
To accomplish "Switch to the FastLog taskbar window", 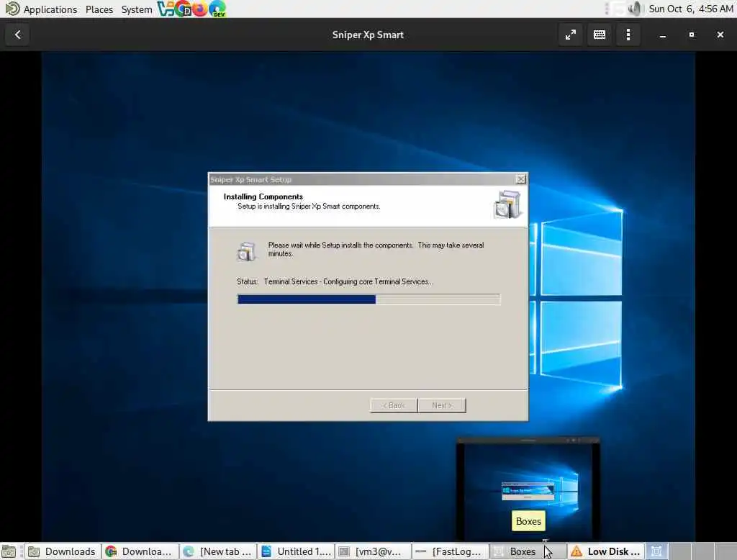I will (x=451, y=551).
